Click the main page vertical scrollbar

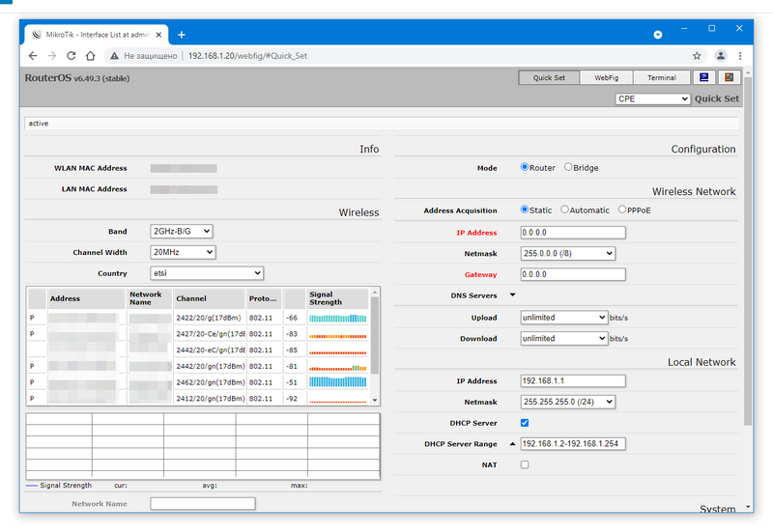click(x=748, y=251)
